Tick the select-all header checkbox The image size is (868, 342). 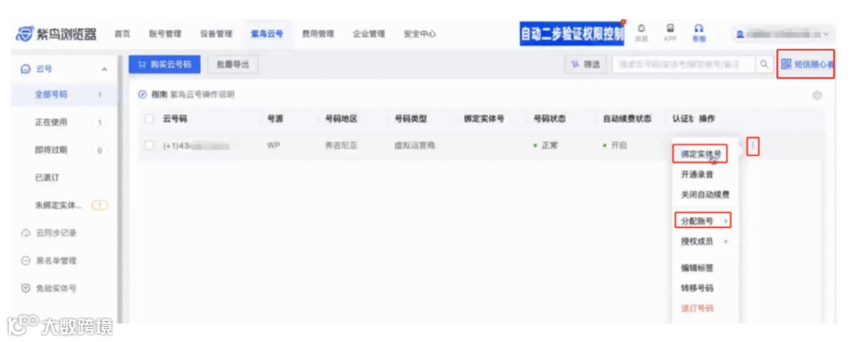click(149, 119)
